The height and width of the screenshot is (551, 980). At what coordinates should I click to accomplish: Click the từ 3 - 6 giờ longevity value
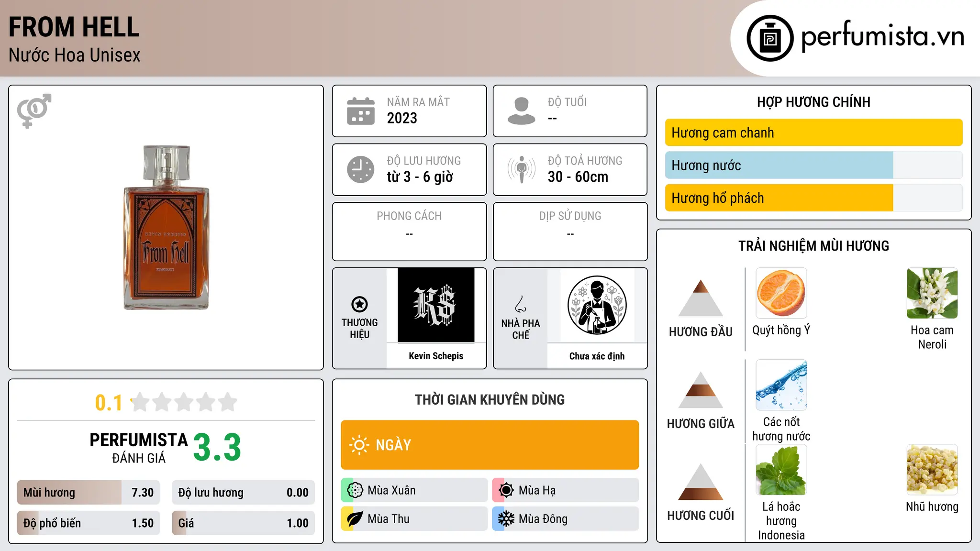420,177
